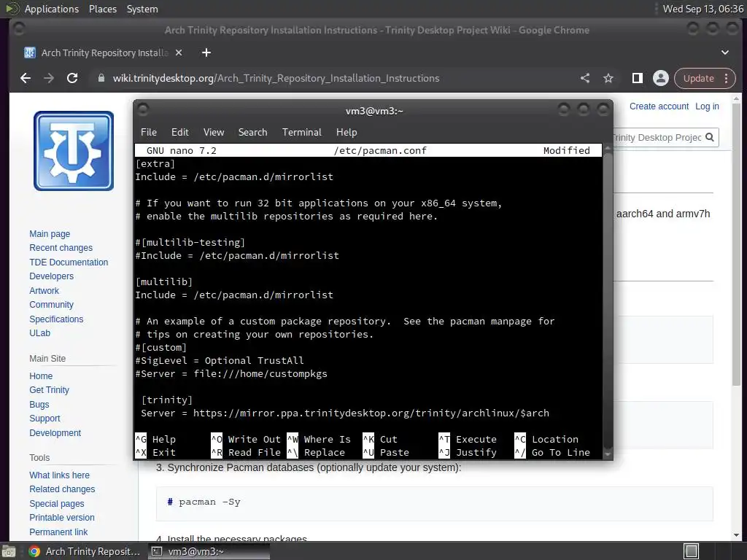Click the site security lock icon

pos(101,78)
